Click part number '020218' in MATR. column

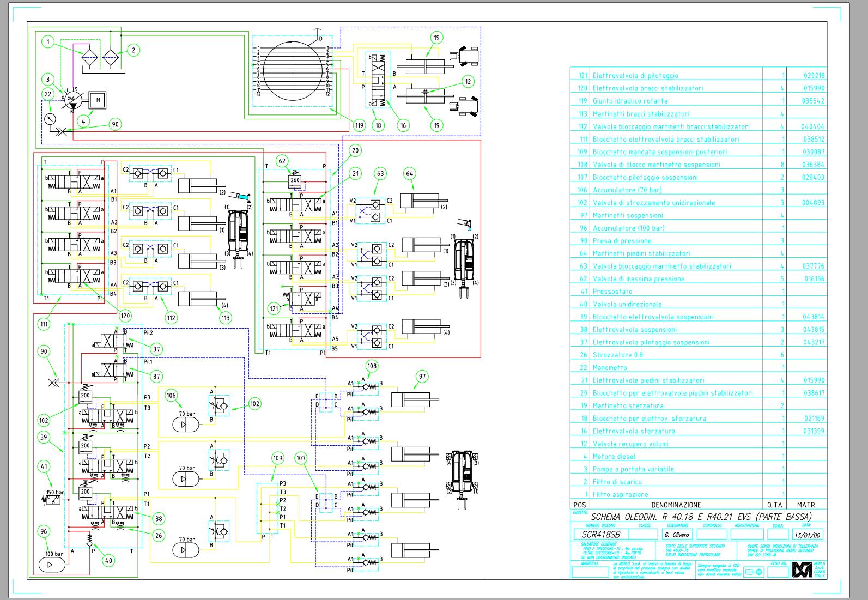[x=814, y=76]
